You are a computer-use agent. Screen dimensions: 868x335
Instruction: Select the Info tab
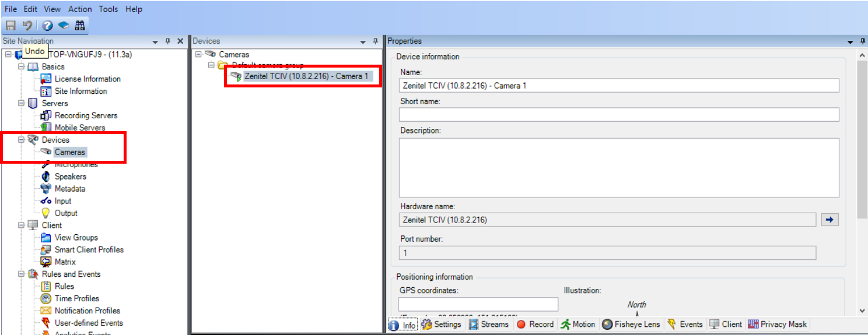403,325
